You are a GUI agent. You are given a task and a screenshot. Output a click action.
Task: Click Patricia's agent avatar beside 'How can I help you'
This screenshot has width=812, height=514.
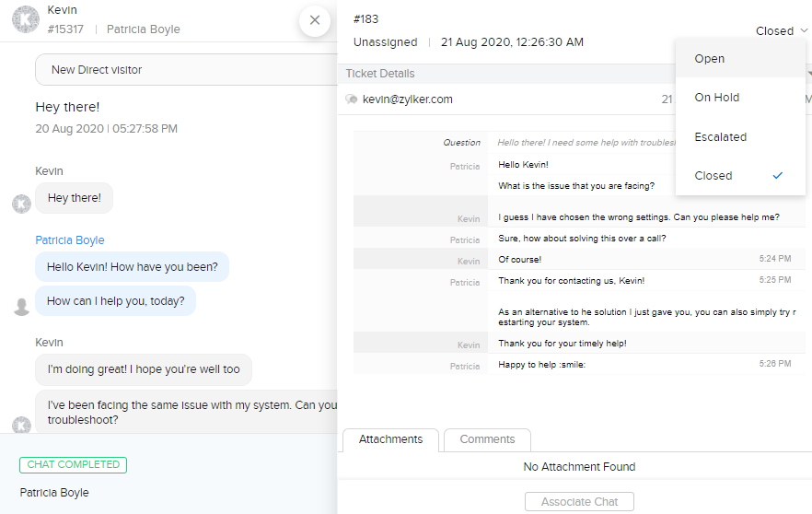[22, 306]
